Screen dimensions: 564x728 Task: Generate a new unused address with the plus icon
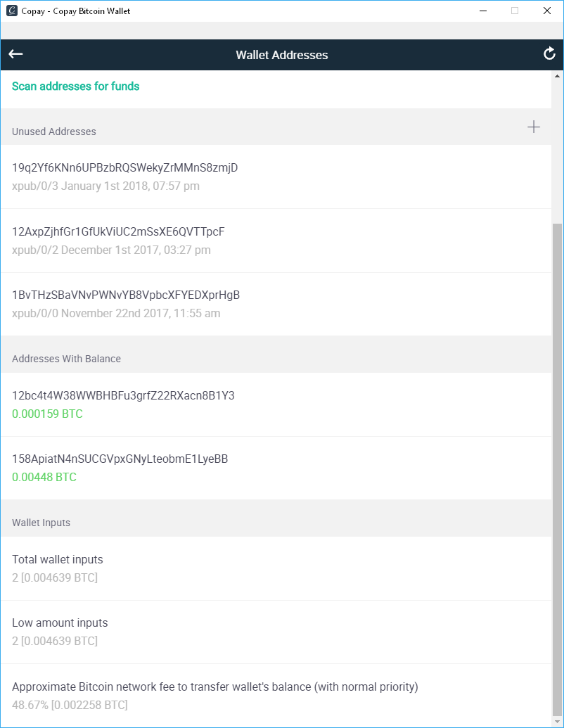click(534, 127)
